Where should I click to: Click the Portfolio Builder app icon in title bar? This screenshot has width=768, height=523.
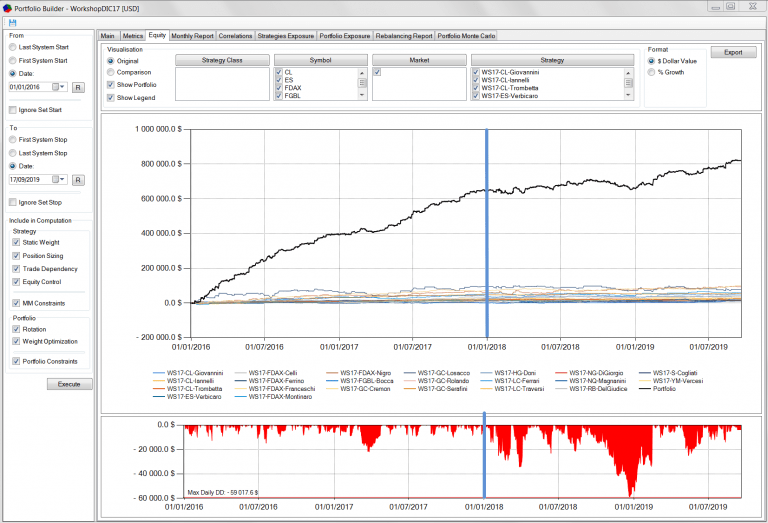point(8,7)
